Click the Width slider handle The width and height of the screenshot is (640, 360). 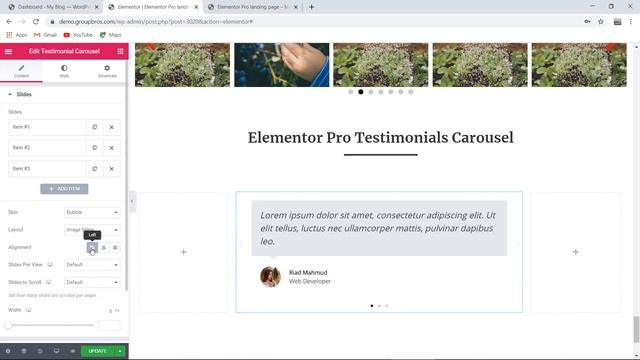point(8,325)
